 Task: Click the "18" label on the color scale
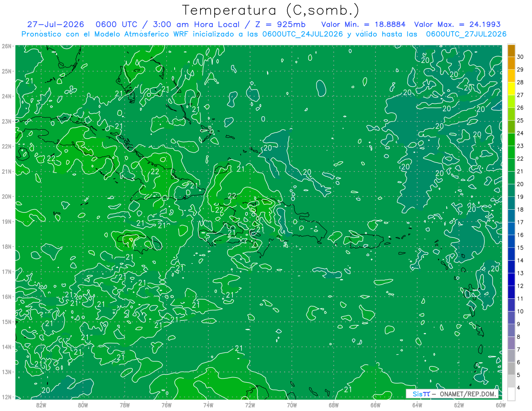point(520,210)
